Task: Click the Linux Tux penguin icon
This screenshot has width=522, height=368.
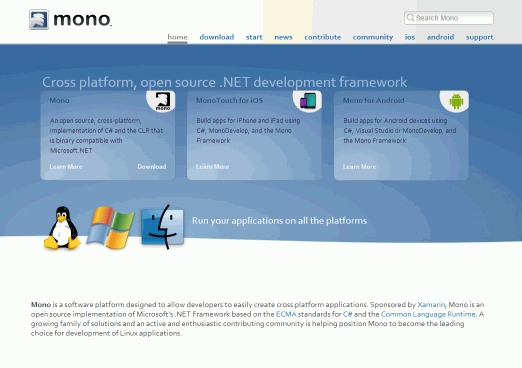Action: point(62,228)
